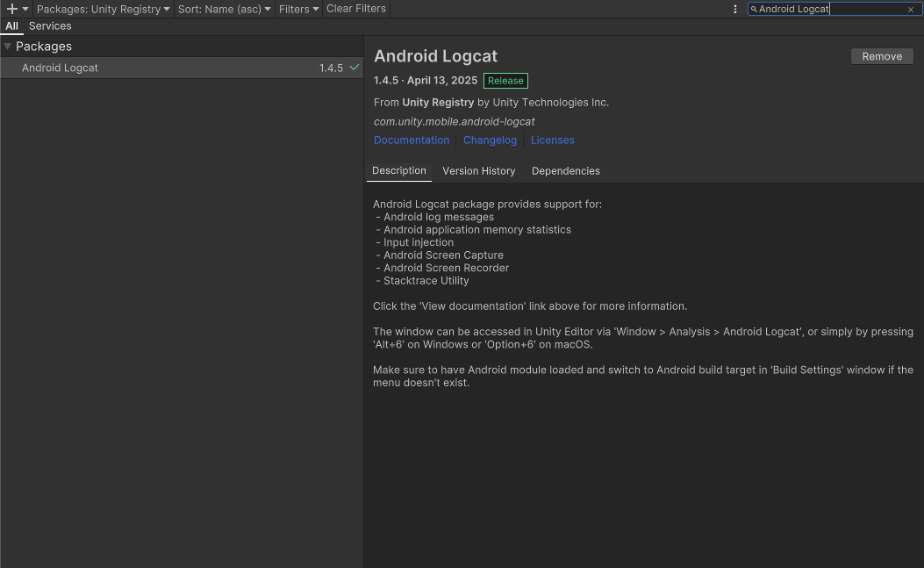This screenshot has width=924, height=568.
Task: Click version 1.4.5 in the package row
Action: pyautogui.click(x=331, y=68)
